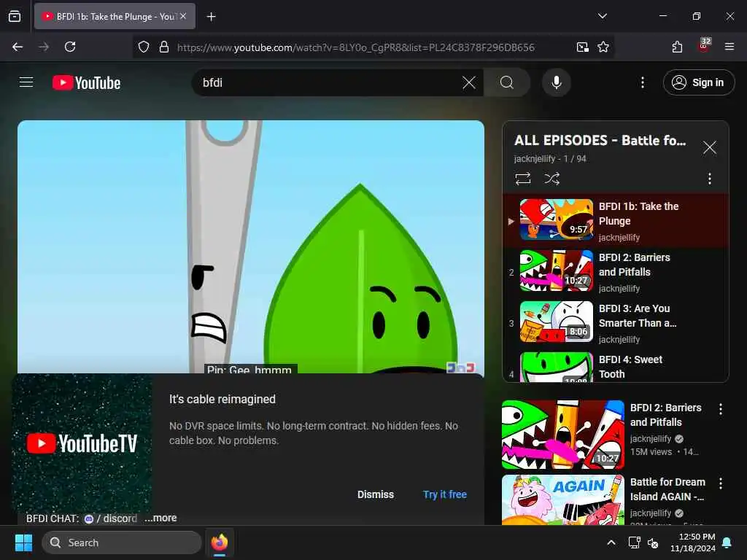This screenshot has height=560, width=747.
Task: Clear the bfdi search query
Action: [x=469, y=82]
